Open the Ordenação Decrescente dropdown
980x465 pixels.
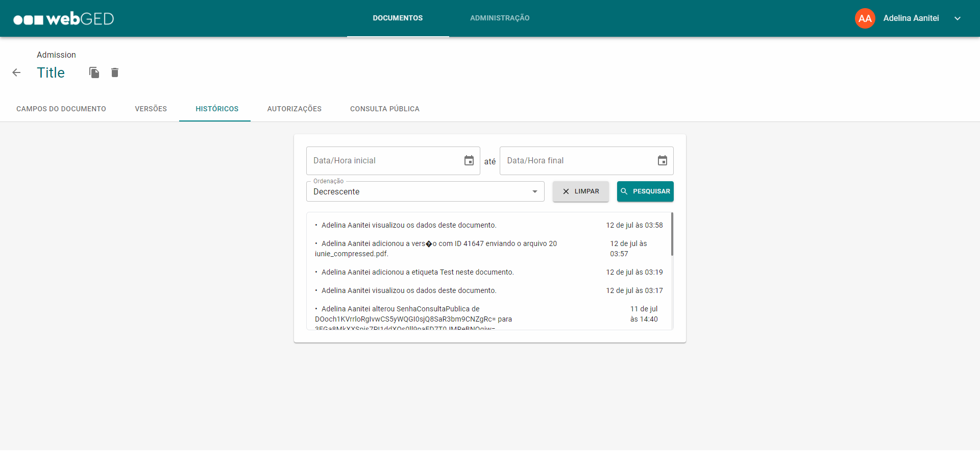(x=425, y=191)
